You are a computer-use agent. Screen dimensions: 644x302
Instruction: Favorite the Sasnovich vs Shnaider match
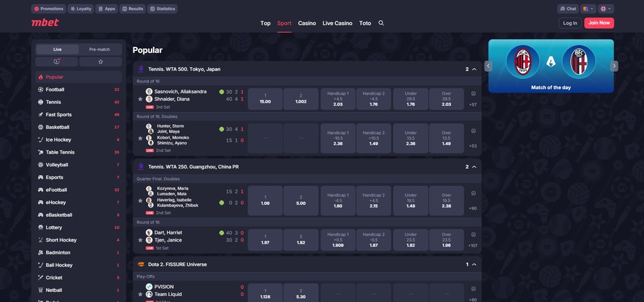[x=140, y=99]
